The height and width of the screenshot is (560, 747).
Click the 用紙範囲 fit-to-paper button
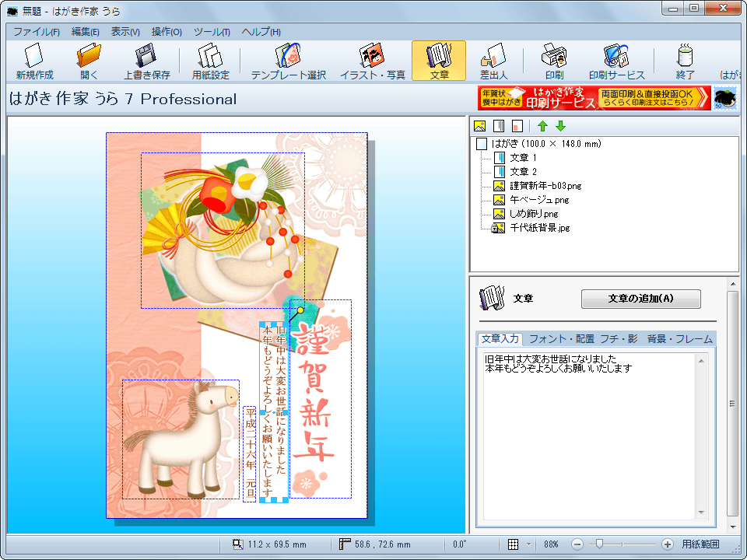700,544
